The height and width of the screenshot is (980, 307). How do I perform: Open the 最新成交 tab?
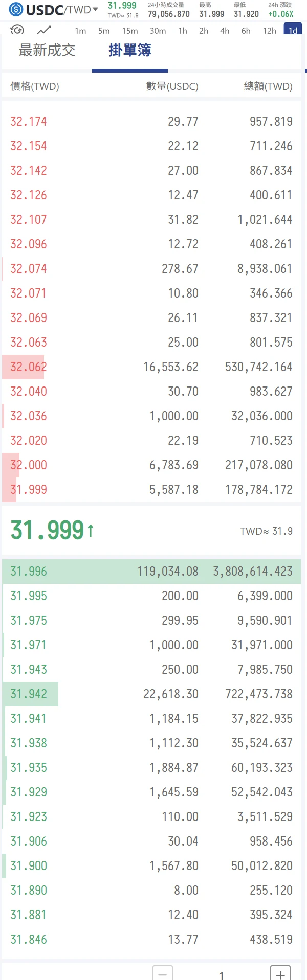pos(47,50)
